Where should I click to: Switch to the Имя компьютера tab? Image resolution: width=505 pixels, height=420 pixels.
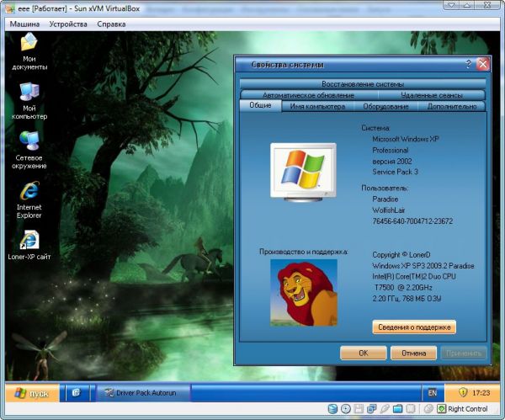point(316,107)
